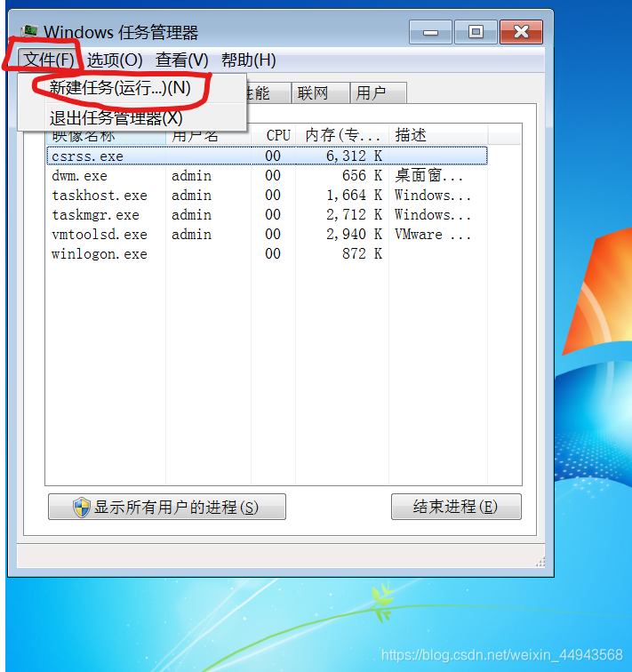The width and height of the screenshot is (632, 672).
Task: Sort by the CPU column header
Action: (274, 134)
